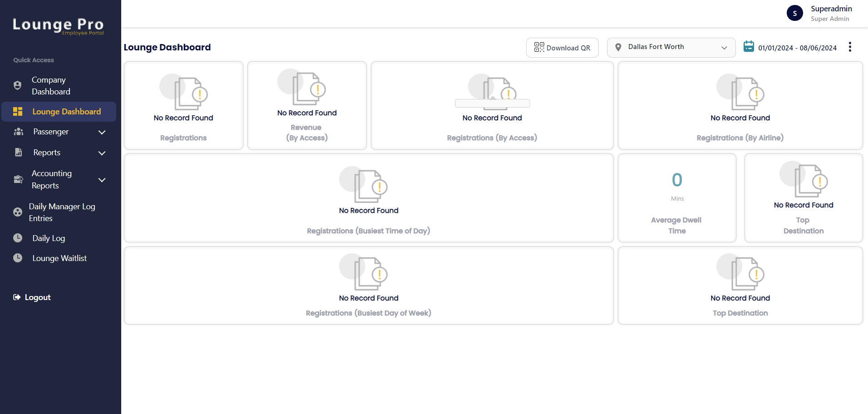
Task: Open the three-dot more options menu
Action: point(850,47)
